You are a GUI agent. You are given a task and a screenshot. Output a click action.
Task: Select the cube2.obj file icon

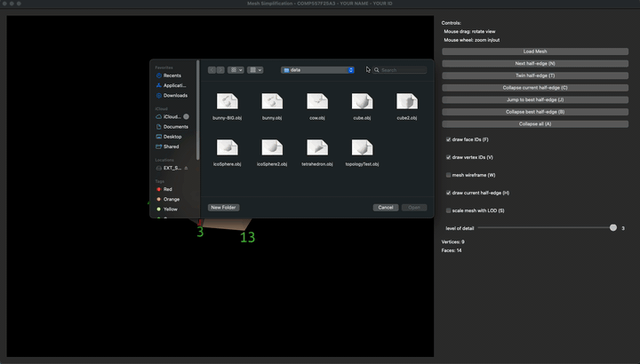[407, 101]
